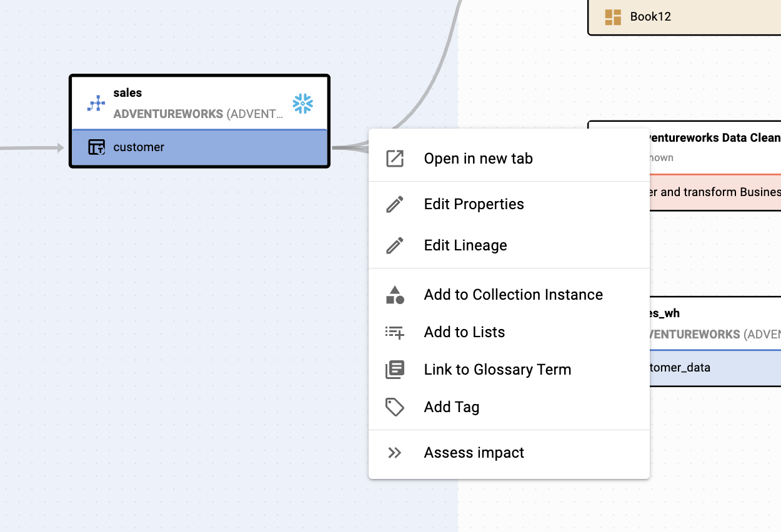The width and height of the screenshot is (781, 532).
Task: Click the table icon next to customer
Action: (x=96, y=147)
